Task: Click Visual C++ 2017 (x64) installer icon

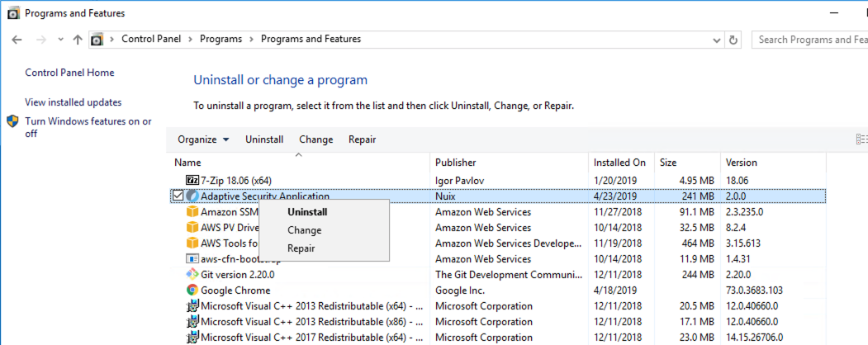Action: (192, 338)
